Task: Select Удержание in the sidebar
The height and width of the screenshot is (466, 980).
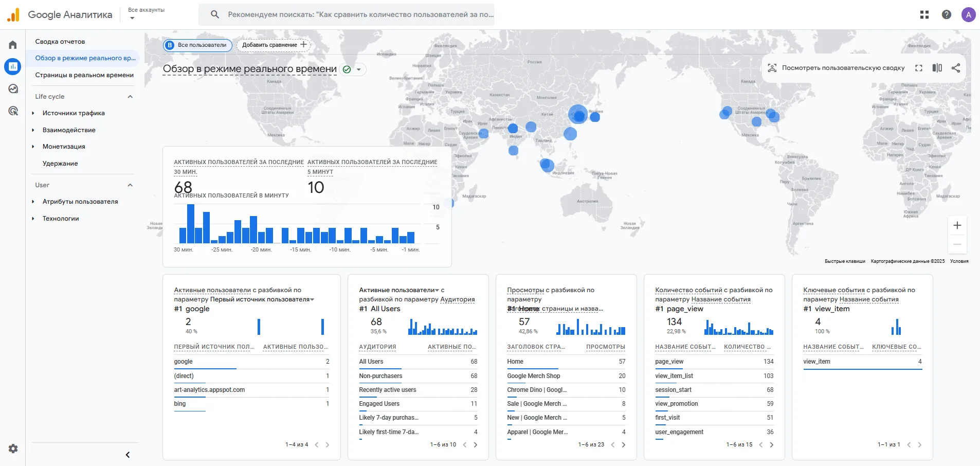Action: 60,164
